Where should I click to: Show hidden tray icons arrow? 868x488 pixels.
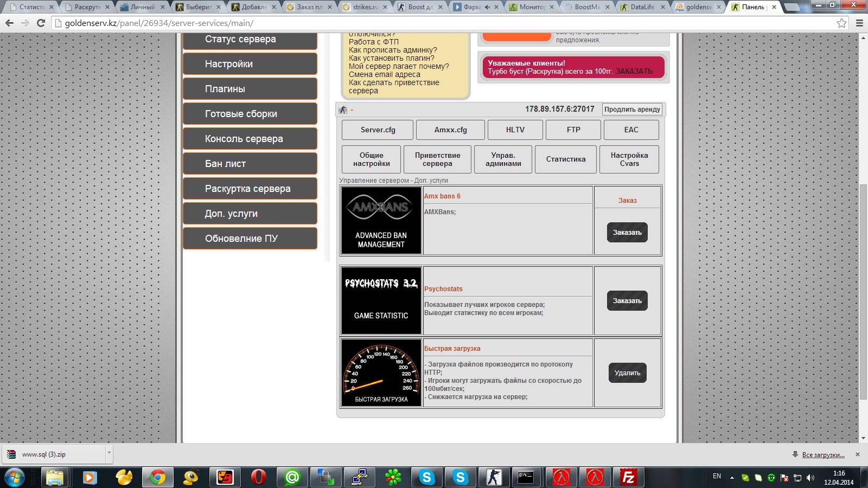[732, 478]
